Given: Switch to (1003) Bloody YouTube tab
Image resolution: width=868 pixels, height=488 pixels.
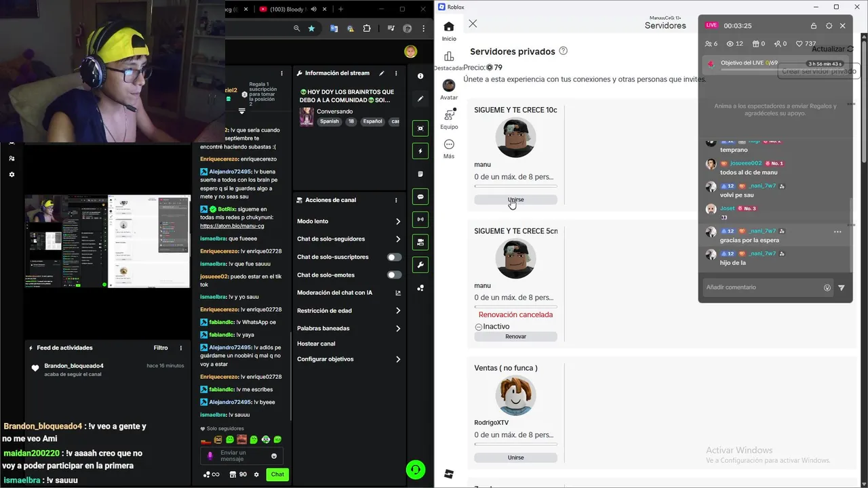Looking at the screenshot, I should (x=289, y=9).
